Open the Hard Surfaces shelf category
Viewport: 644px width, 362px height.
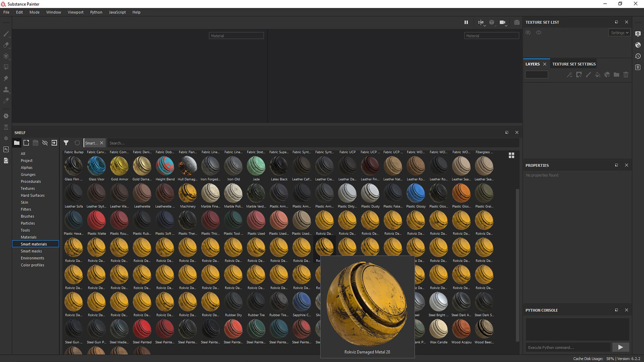(x=33, y=196)
